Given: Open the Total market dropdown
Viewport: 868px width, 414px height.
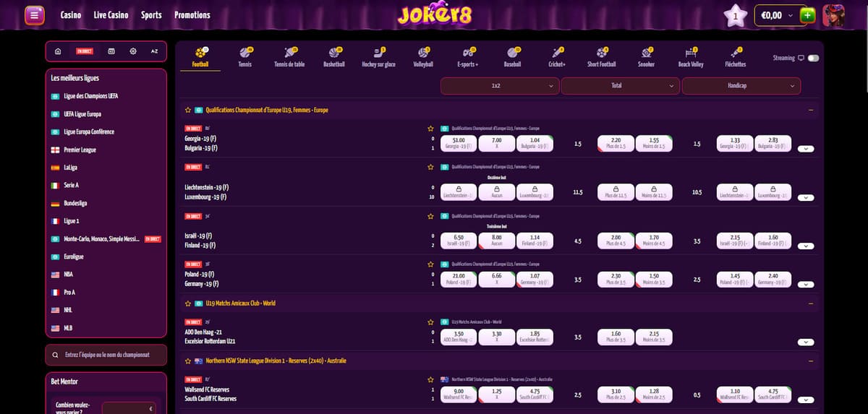Looking at the screenshot, I should pyautogui.click(x=621, y=85).
